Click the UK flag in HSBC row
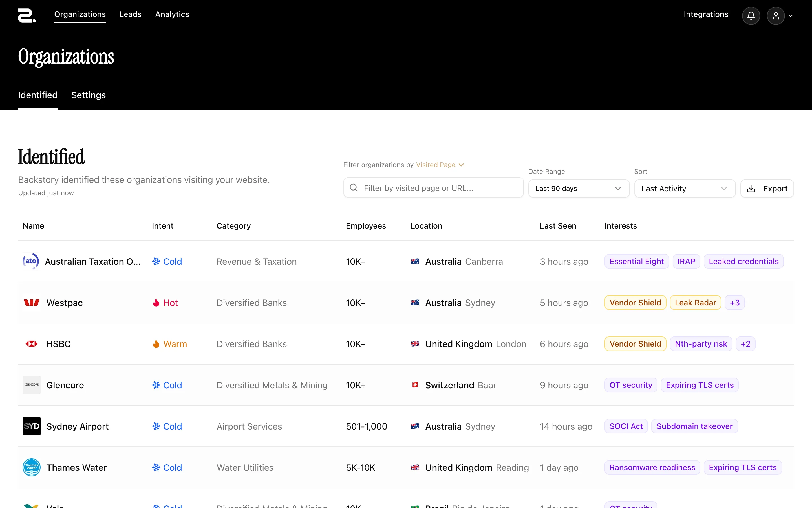The width and height of the screenshot is (812, 508). click(415, 344)
